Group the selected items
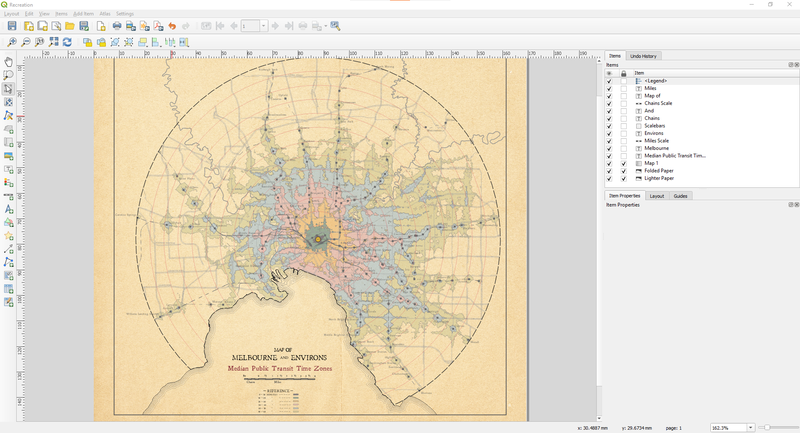 [x=115, y=42]
